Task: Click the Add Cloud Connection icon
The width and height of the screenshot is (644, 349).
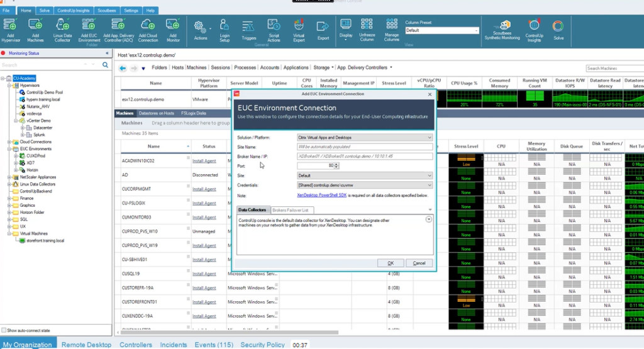Action: click(x=148, y=30)
